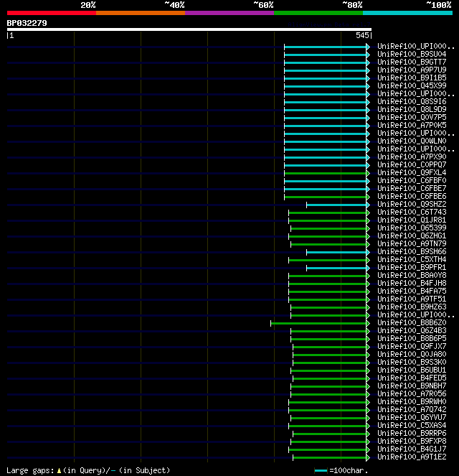Select the UniRef100_Q9FJX7 label
459x476 pixels.
pos(412,346)
